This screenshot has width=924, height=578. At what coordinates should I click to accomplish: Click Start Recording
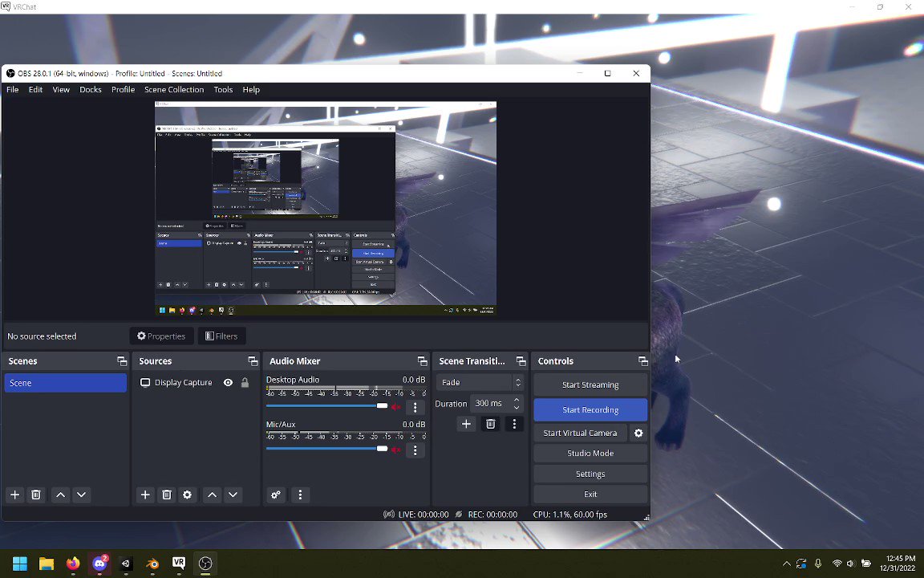[x=590, y=410]
